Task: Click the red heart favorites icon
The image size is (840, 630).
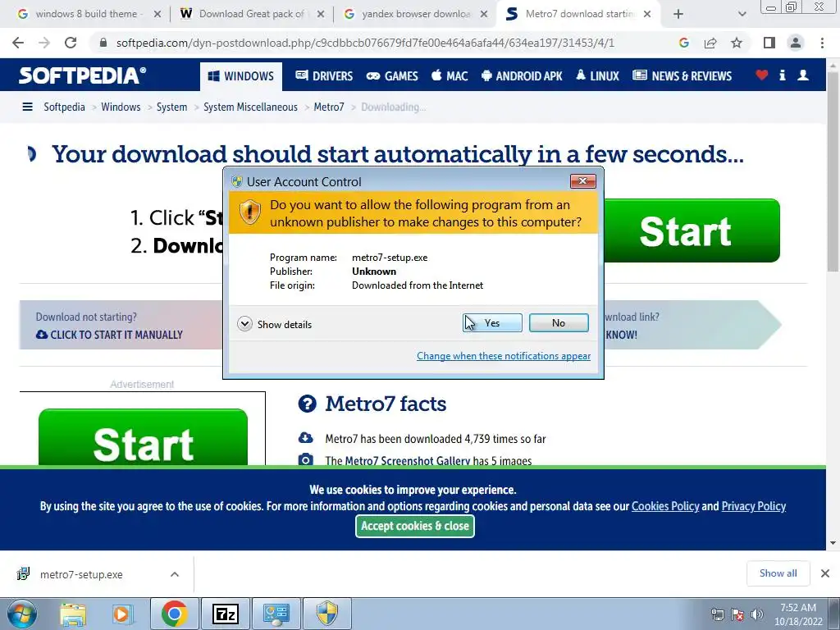Action: click(762, 75)
